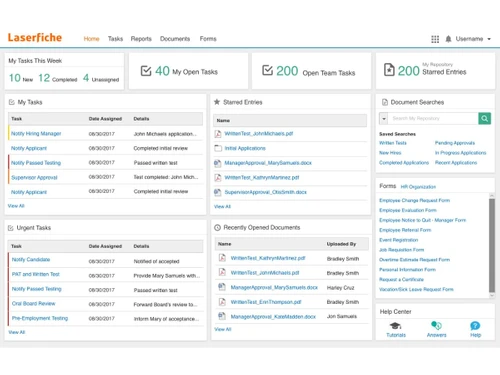
Task: Click View All under Urgent Tasks
Action: (x=17, y=332)
